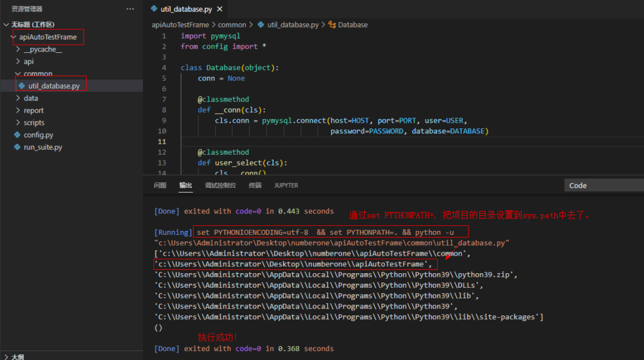Select util_database.py in the Explorer tree
This screenshot has width=644, height=360.
53,86
